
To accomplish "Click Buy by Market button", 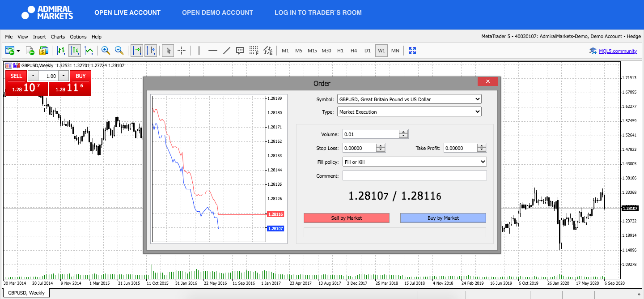I will [443, 218].
